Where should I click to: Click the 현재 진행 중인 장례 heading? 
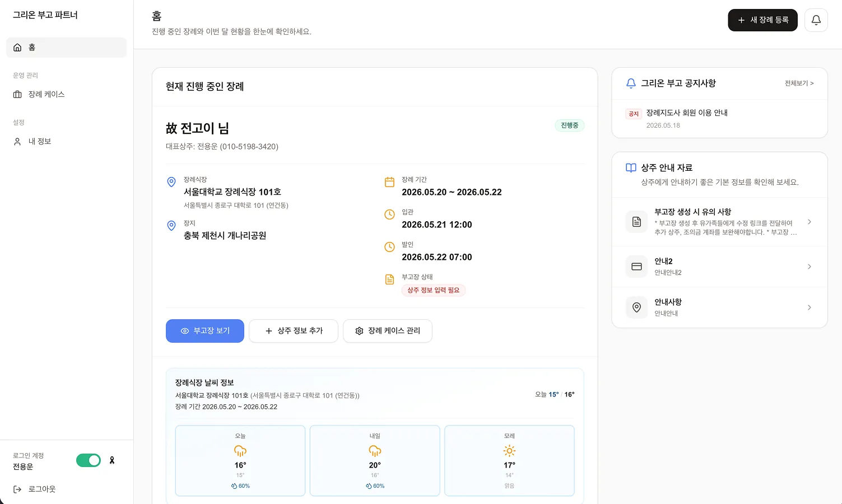(205, 86)
